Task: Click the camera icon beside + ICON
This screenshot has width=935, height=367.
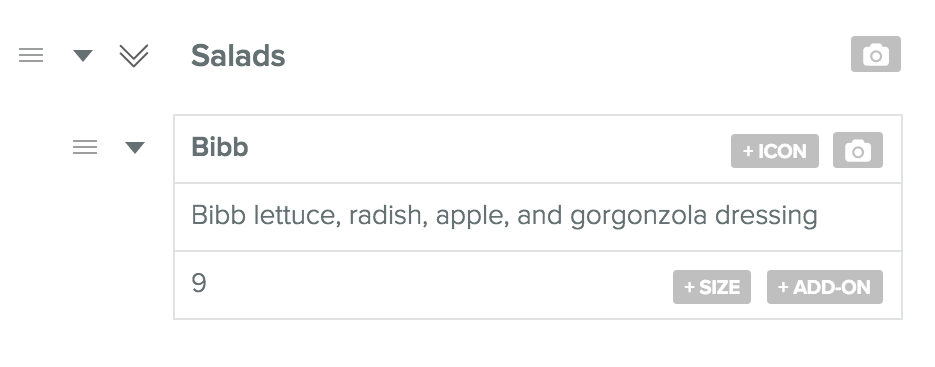Action: (x=857, y=150)
